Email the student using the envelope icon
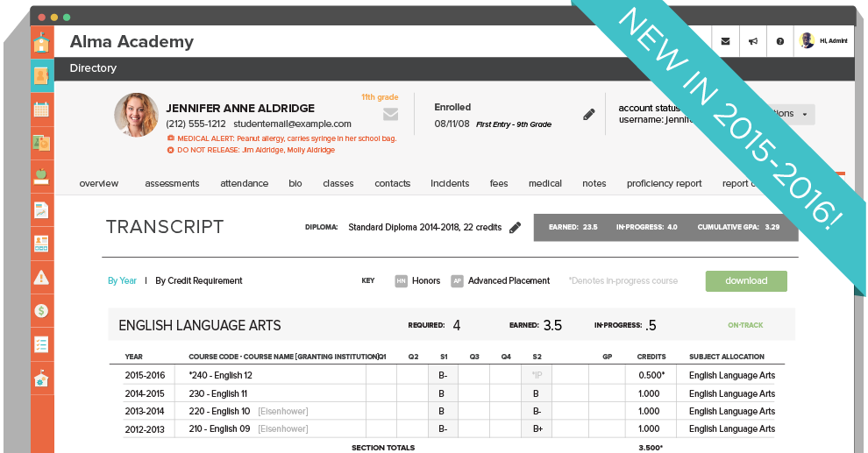The width and height of the screenshot is (868, 453). coord(391,114)
